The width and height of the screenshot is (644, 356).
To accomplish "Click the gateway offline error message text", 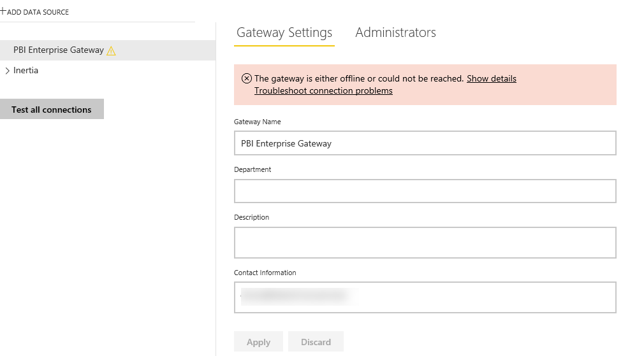I will 359,78.
